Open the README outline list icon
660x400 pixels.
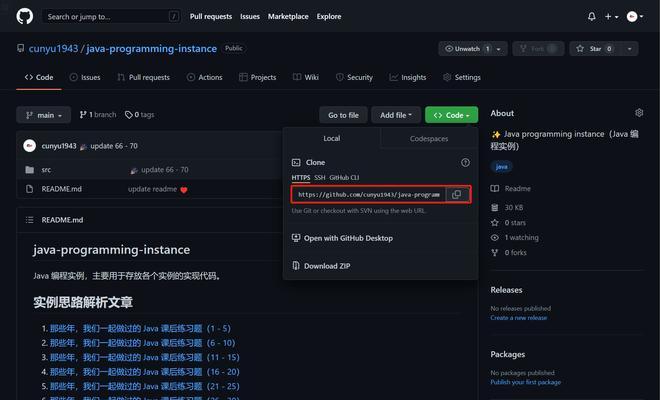[29, 220]
